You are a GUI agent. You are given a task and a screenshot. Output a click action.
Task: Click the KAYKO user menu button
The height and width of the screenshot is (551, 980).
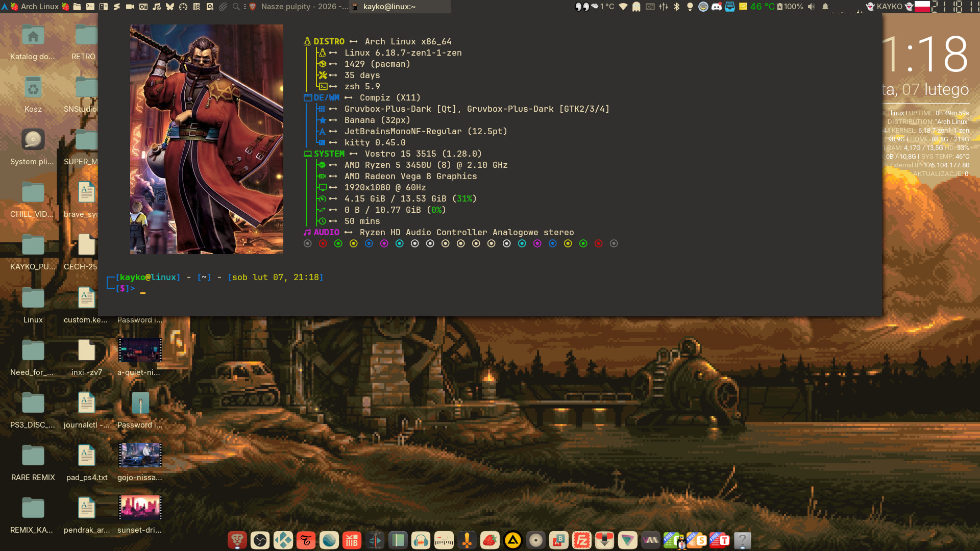[x=889, y=7]
